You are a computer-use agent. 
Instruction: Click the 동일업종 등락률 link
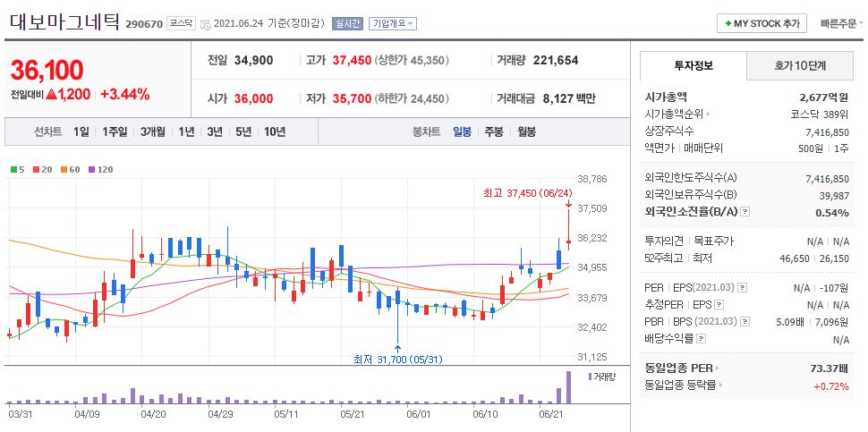coord(680,385)
